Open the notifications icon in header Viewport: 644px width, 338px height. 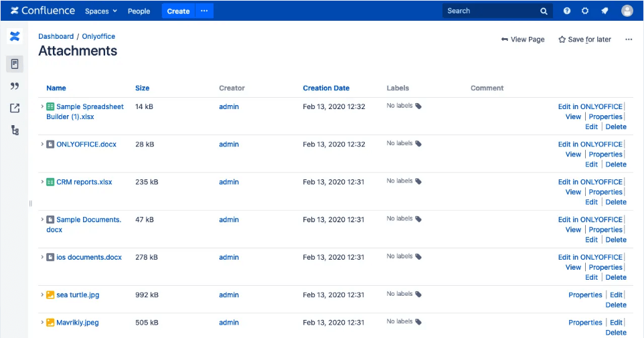click(605, 11)
